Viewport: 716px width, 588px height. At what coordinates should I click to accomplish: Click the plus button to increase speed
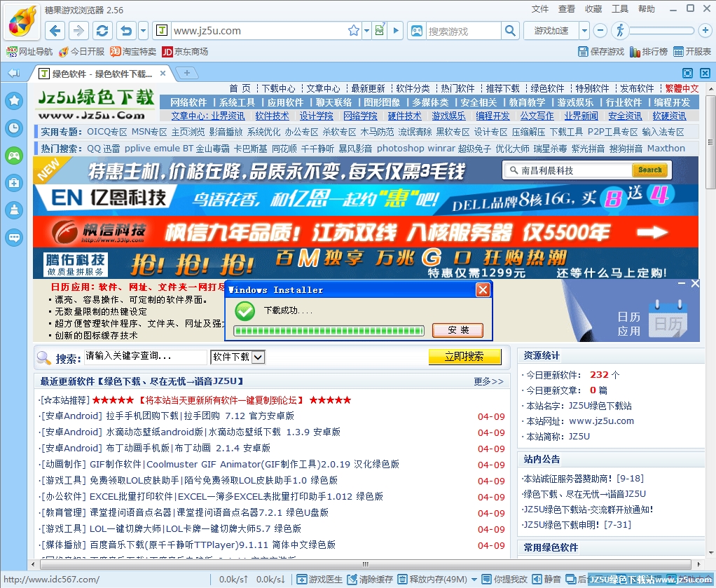click(x=705, y=31)
